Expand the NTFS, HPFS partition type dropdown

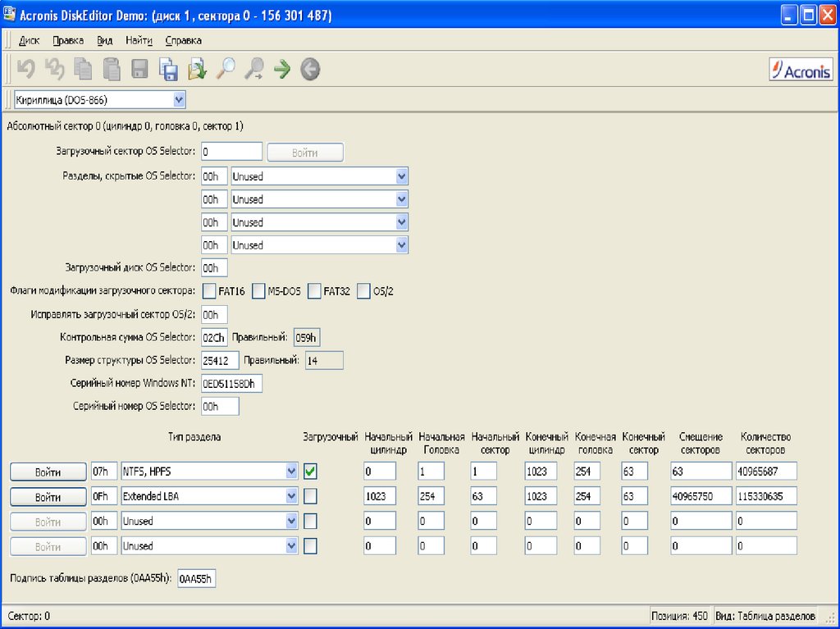coord(291,471)
